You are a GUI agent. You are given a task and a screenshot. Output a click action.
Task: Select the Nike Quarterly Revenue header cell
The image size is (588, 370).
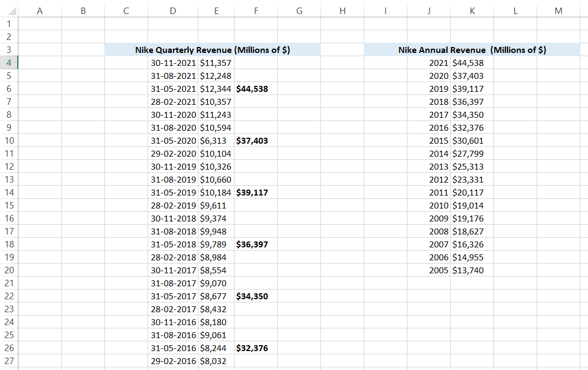click(x=212, y=50)
